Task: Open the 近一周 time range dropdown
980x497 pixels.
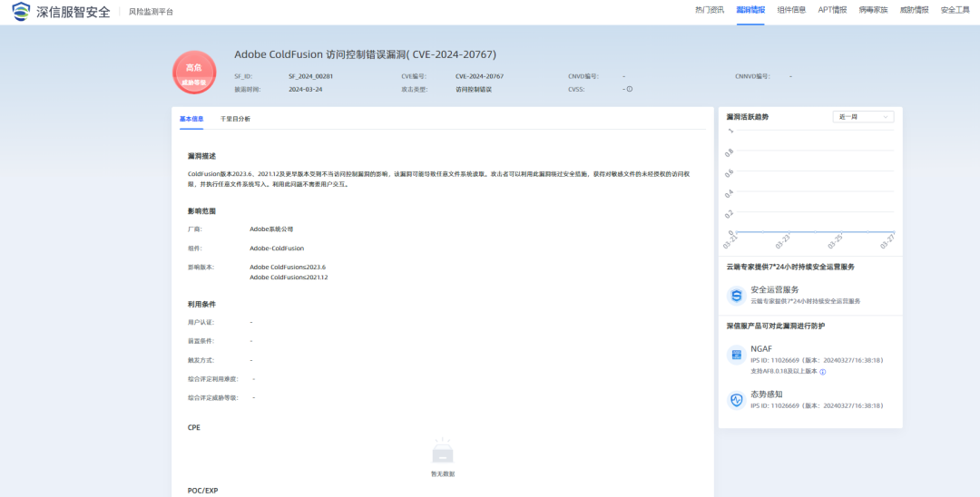Action: tap(863, 117)
